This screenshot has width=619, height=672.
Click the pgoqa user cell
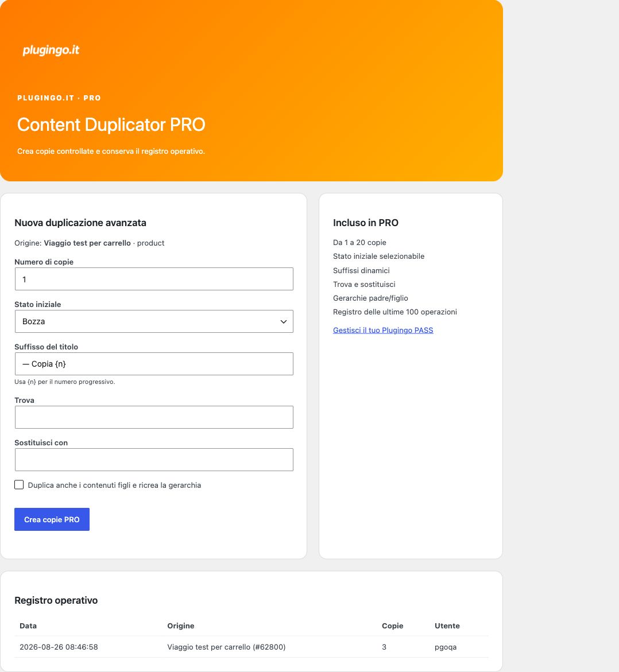pos(445,647)
